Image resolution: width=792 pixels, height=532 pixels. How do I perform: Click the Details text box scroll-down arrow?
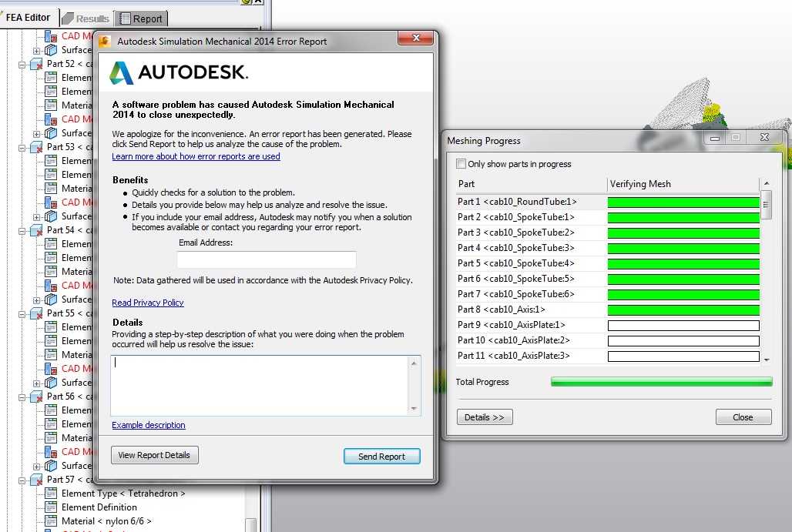coord(414,409)
